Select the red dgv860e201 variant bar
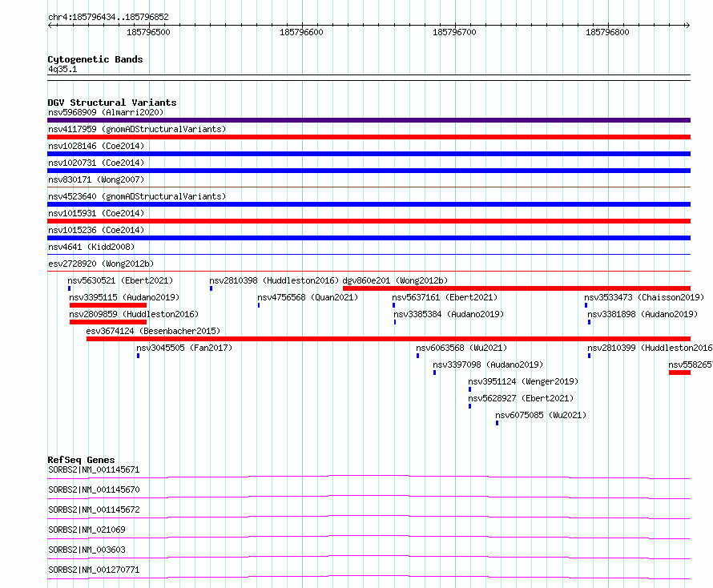The width and height of the screenshot is (713, 588). tap(517, 288)
